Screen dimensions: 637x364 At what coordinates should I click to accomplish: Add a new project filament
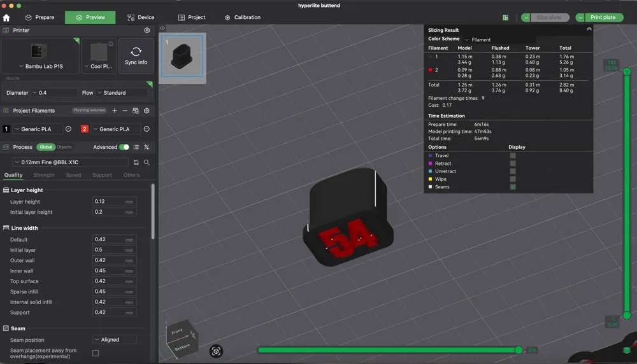pos(115,110)
